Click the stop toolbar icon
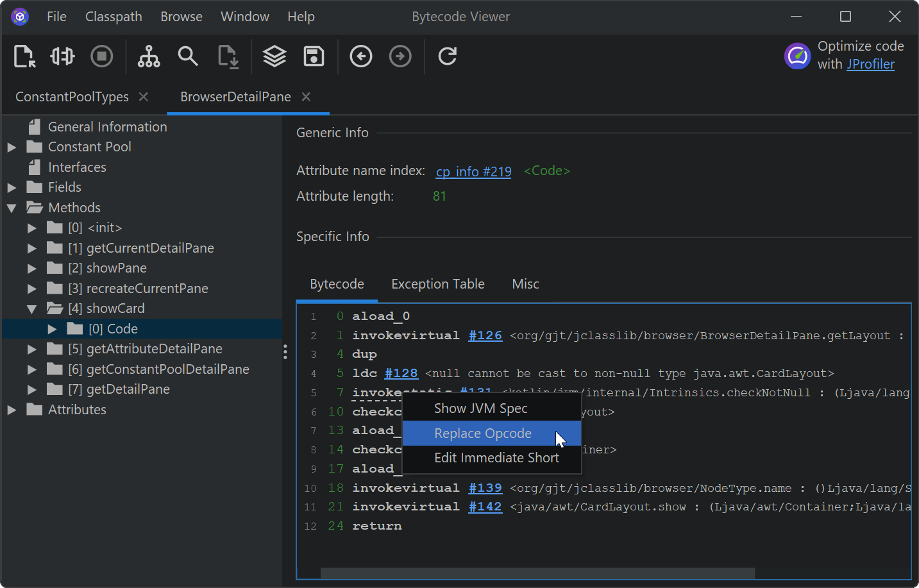 101,56
